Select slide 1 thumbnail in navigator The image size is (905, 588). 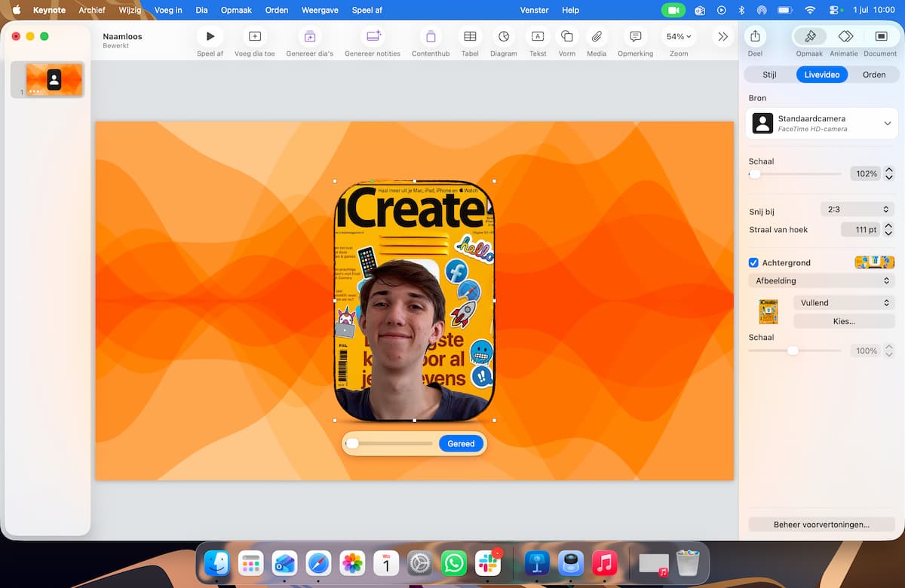[x=54, y=79]
